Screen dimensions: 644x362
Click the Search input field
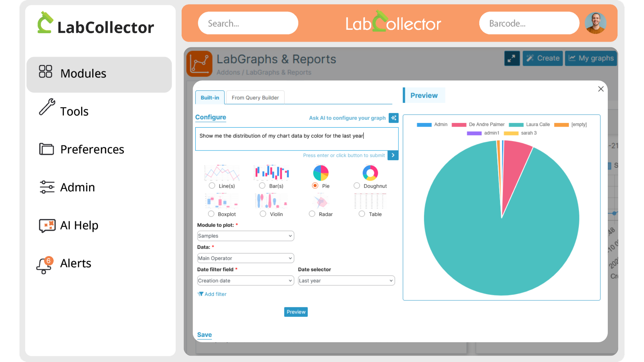[248, 23]
